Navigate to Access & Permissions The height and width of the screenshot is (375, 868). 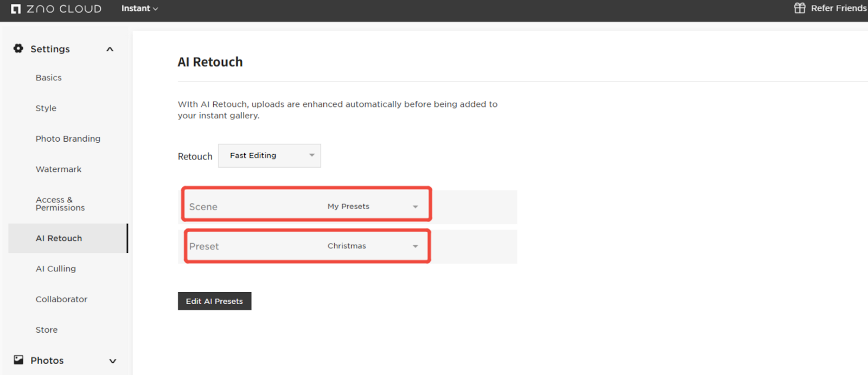coord(60,204)
